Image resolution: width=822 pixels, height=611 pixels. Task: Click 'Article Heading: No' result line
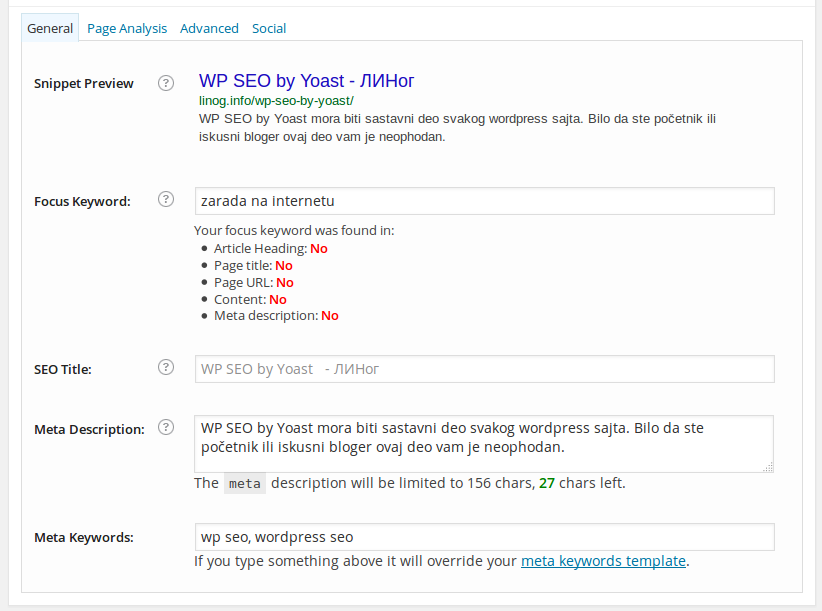click(x=271, y=248)
